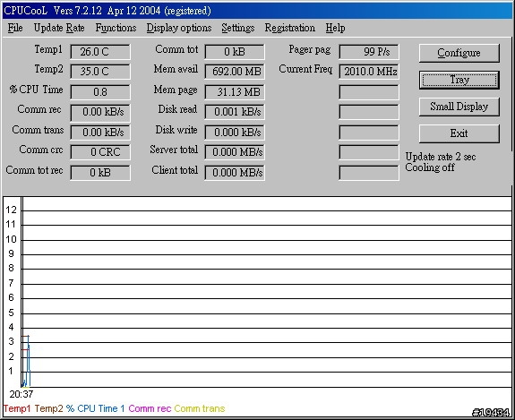
Task: Click the 'Update rate 2 sec' status text
Action: coord(441,157)
